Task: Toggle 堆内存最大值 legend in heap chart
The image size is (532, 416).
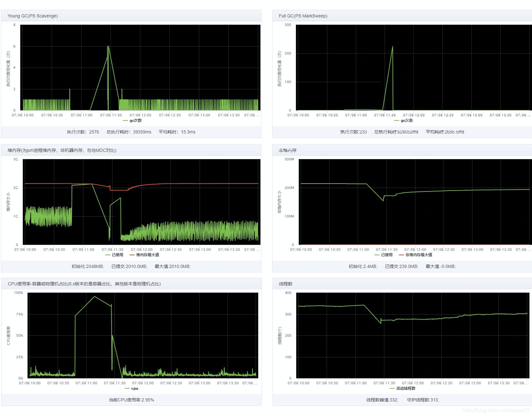Action: pyautogui.click(x=144, y=255)
